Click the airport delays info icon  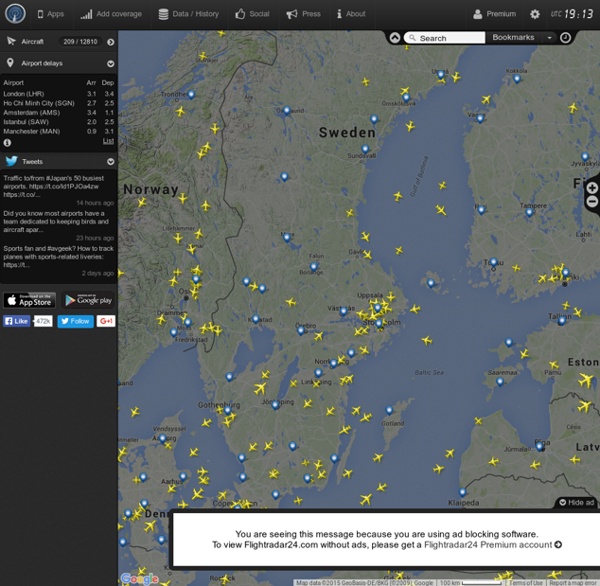pos(7,143)
